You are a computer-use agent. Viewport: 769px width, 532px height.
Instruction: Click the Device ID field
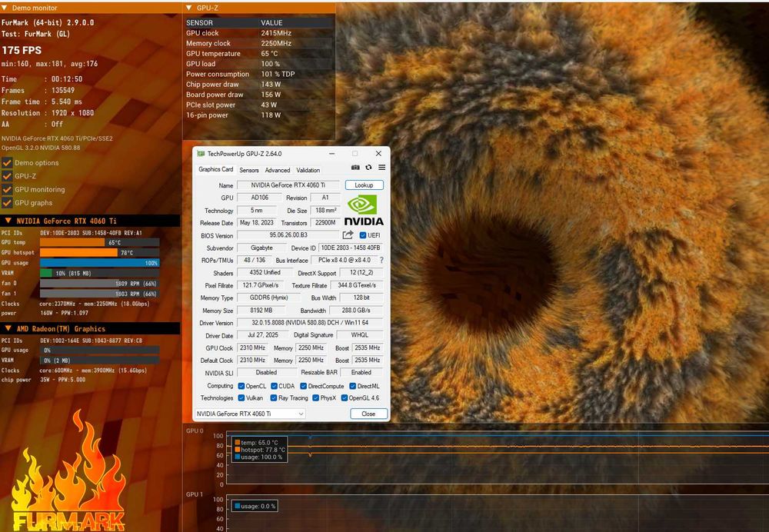[351, 248]
